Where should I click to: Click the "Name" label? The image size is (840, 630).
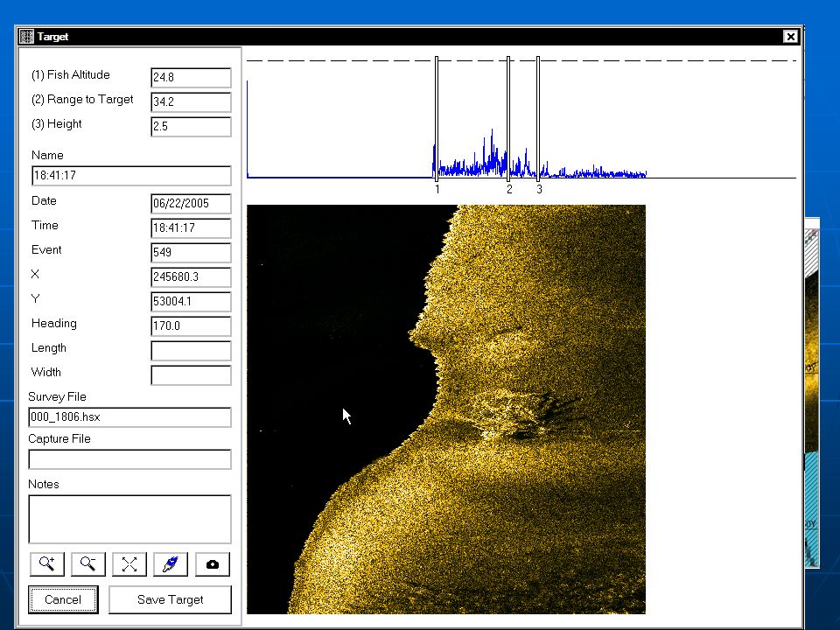pos(47,156)
